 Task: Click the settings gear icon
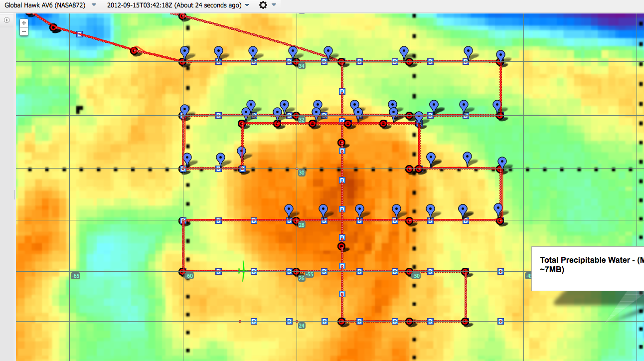coord(263,5)
